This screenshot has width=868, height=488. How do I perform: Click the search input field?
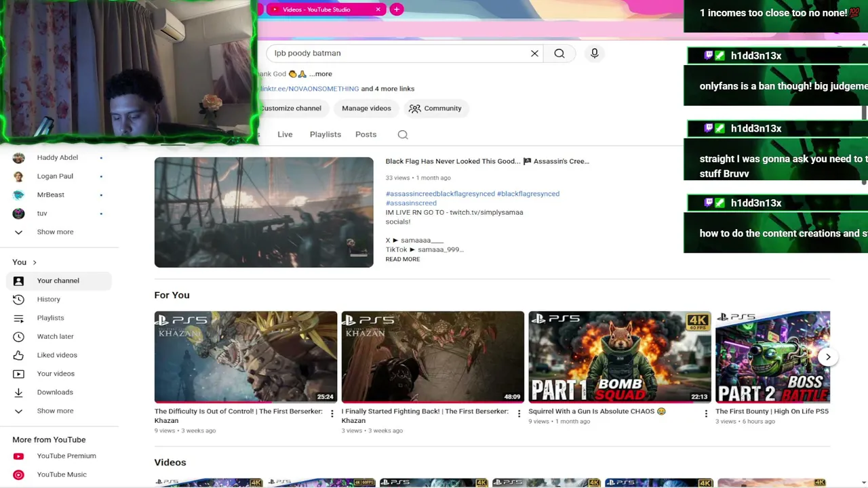point(397,53)
